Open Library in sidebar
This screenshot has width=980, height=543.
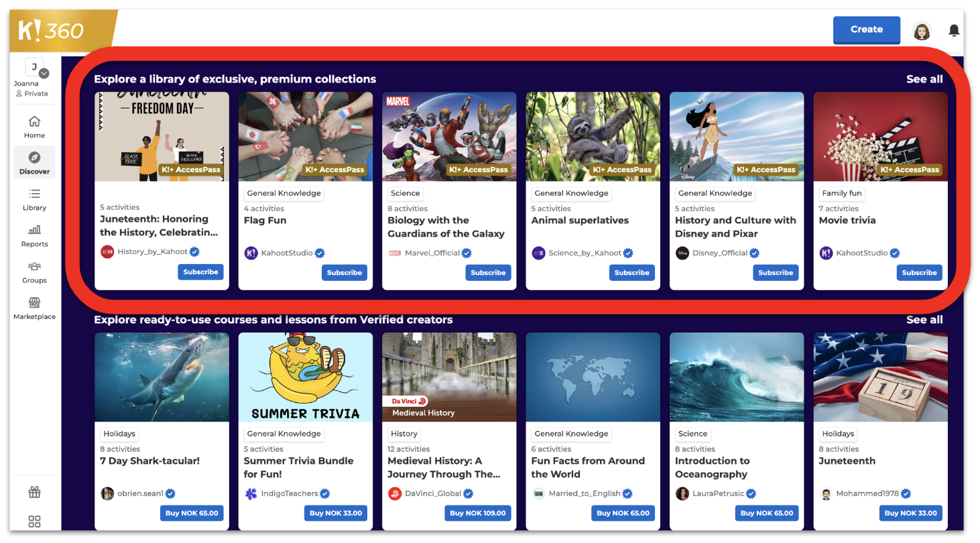[34, 199]
